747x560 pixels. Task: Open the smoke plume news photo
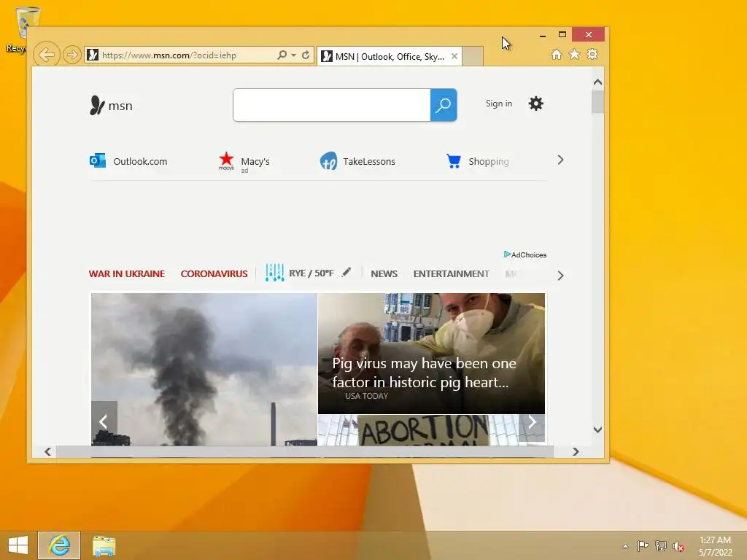pos(204,370)
